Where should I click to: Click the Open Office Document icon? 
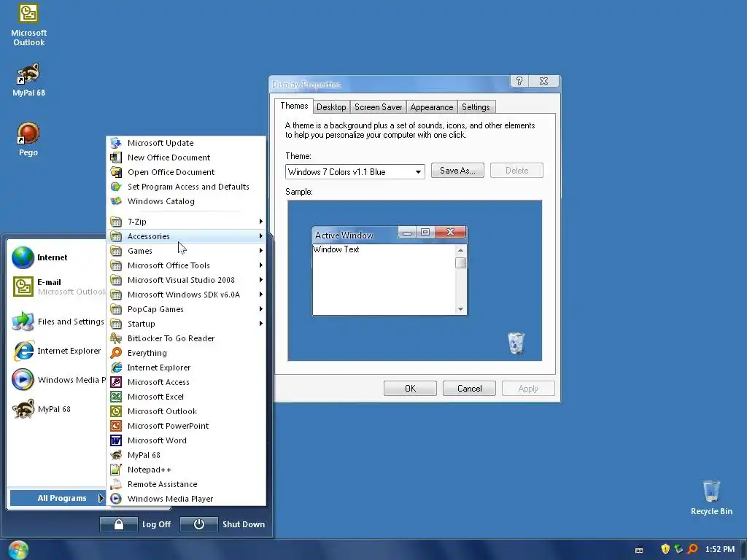pos(116,172)
